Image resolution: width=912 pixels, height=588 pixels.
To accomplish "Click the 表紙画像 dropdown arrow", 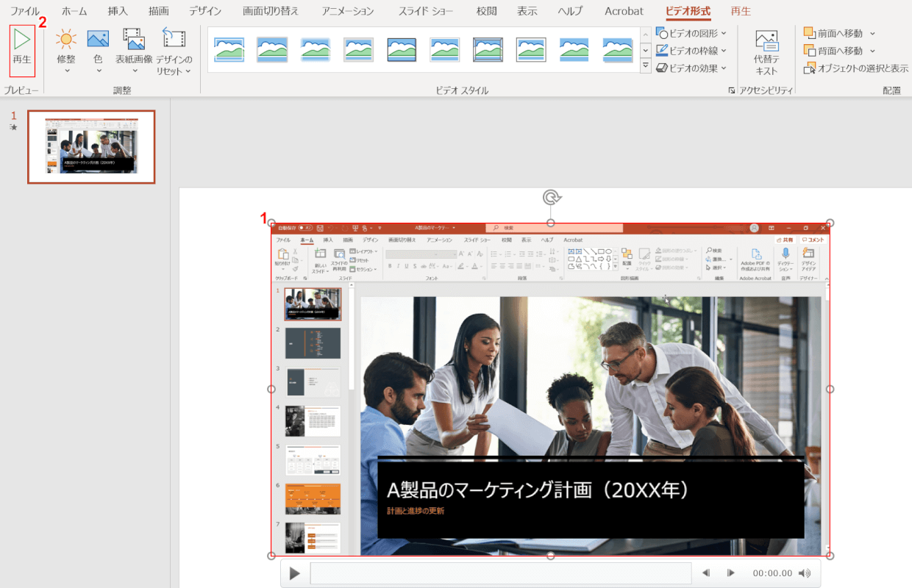I will [134, 71].
